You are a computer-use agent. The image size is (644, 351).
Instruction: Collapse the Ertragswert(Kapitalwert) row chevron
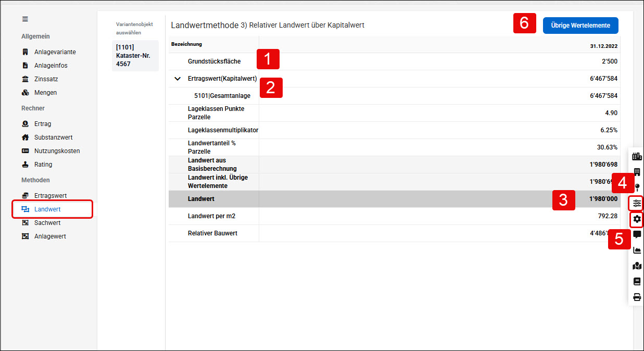(178, 79)
